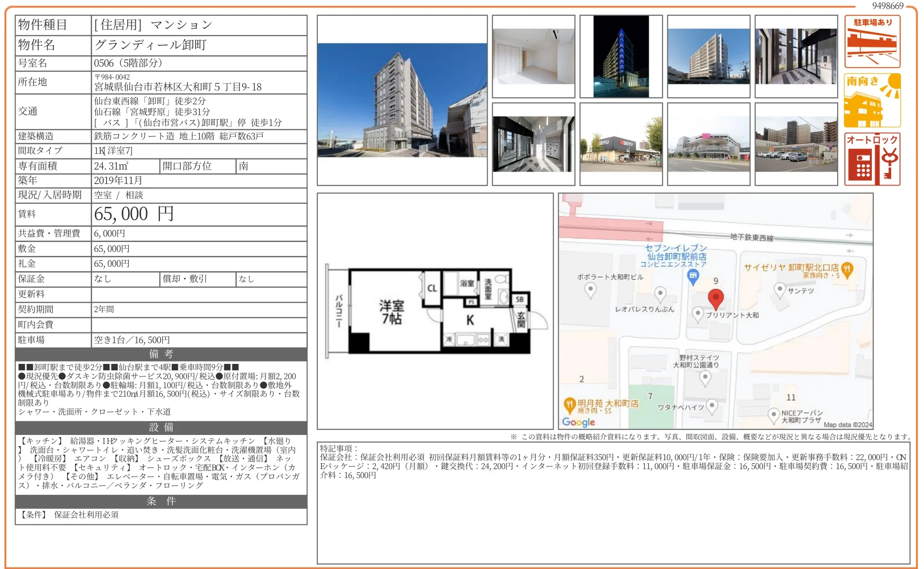
Task: Click the セブン-イレブン store marker on map
Action: point(693,277)
